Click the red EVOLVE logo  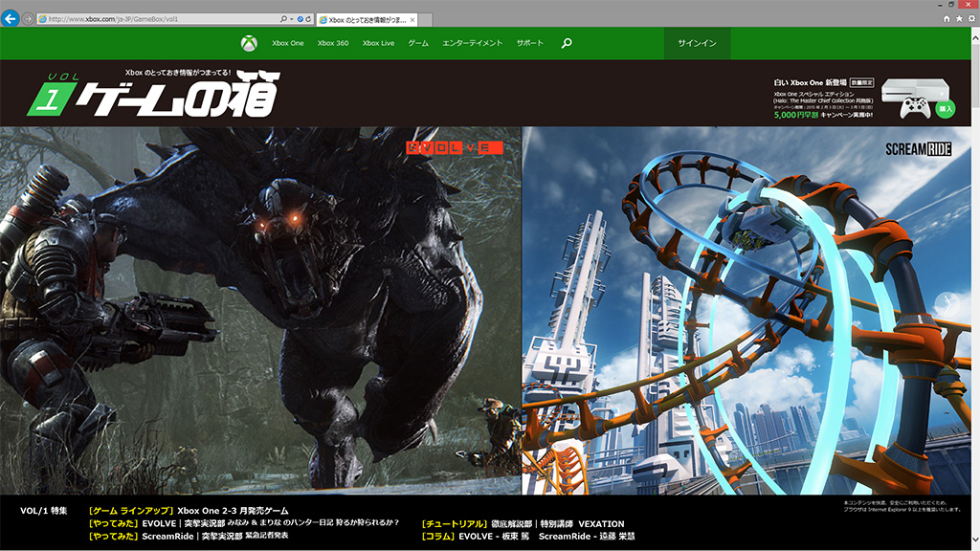[x=455, y=147]
